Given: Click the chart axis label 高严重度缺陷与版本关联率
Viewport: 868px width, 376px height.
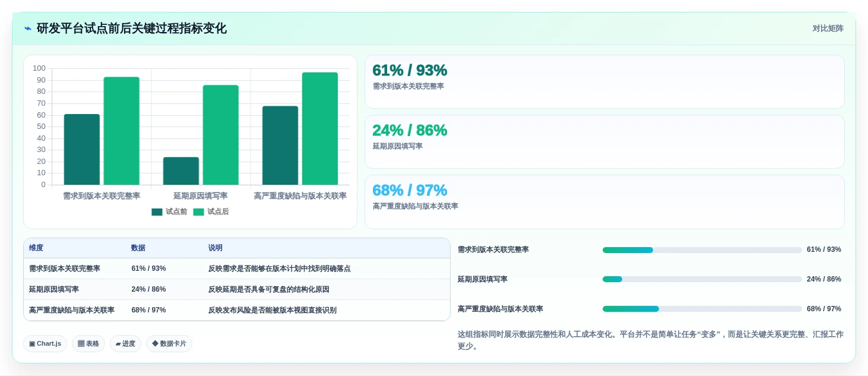Looking at the screenshot, I should (300, 196).
